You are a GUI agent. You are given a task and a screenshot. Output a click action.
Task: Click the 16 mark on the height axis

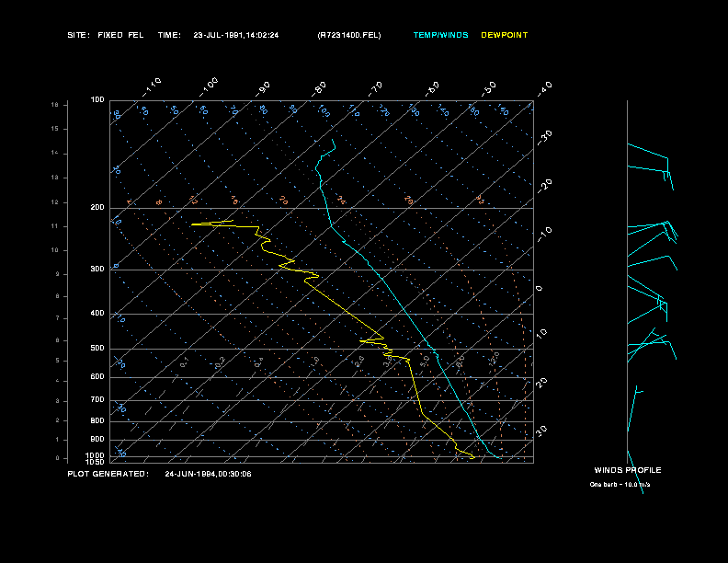coord(55,105)
